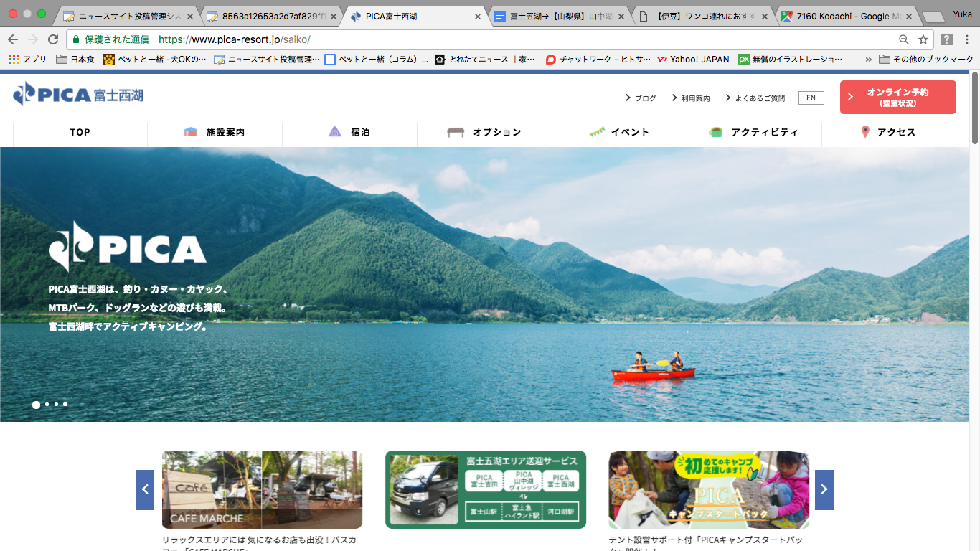Open the よくあるご質問 link

[x=755, y=98]
